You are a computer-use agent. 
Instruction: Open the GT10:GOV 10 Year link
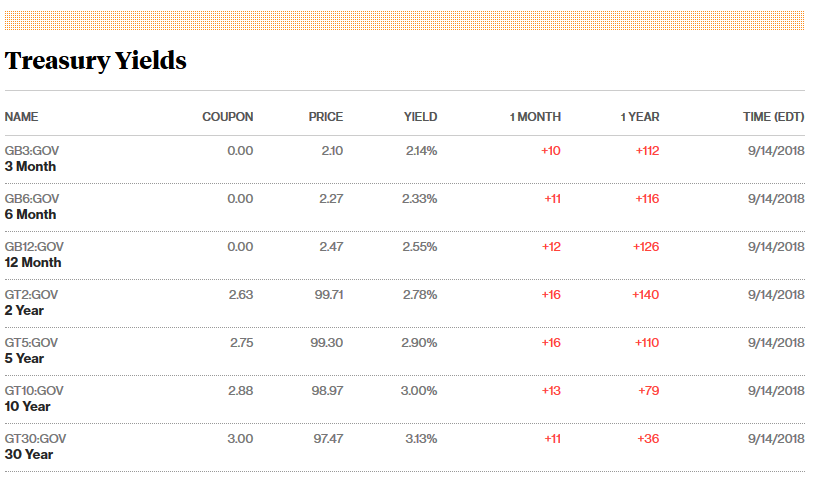click(x=34, y=398)
